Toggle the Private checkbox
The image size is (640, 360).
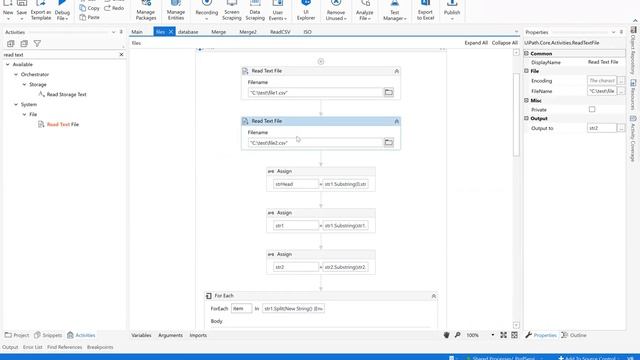592,109
